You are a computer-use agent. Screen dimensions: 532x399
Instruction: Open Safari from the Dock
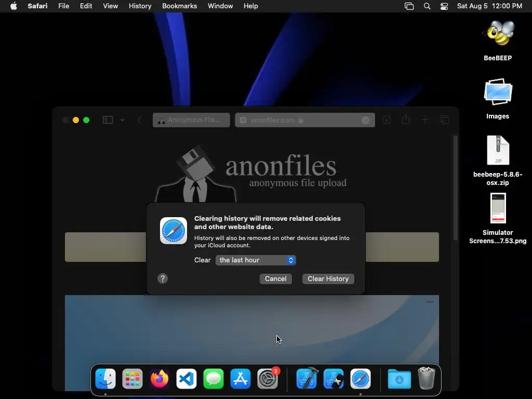[361, 379]
